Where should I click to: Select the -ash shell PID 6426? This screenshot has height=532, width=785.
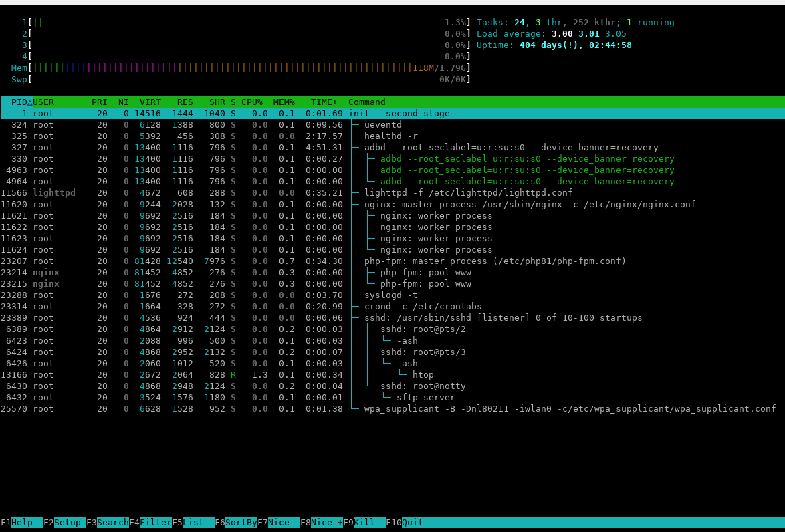[392, 364]
